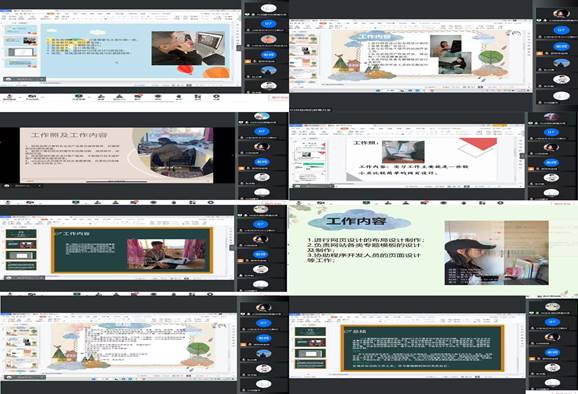Select the photo thumbnail beside the chalkboard 工作内容 slide
This screenshot has height=394, width=578.
[21, 244]
